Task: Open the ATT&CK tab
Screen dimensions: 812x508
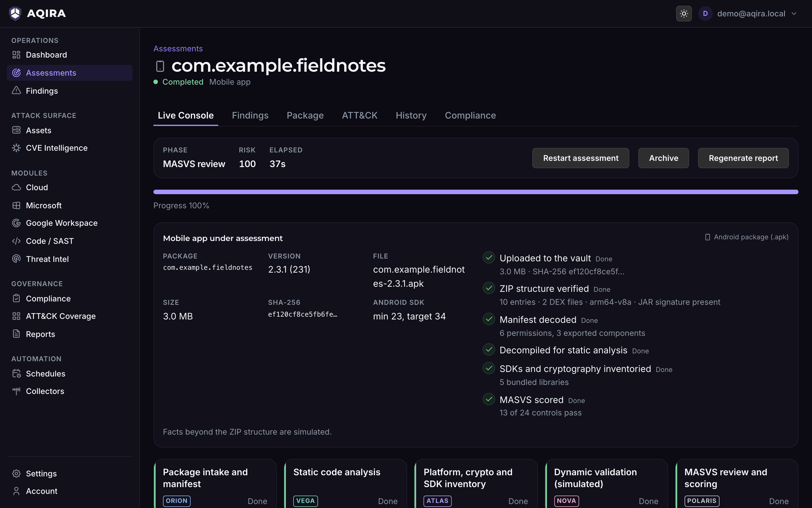Action: tap(359, 115)
